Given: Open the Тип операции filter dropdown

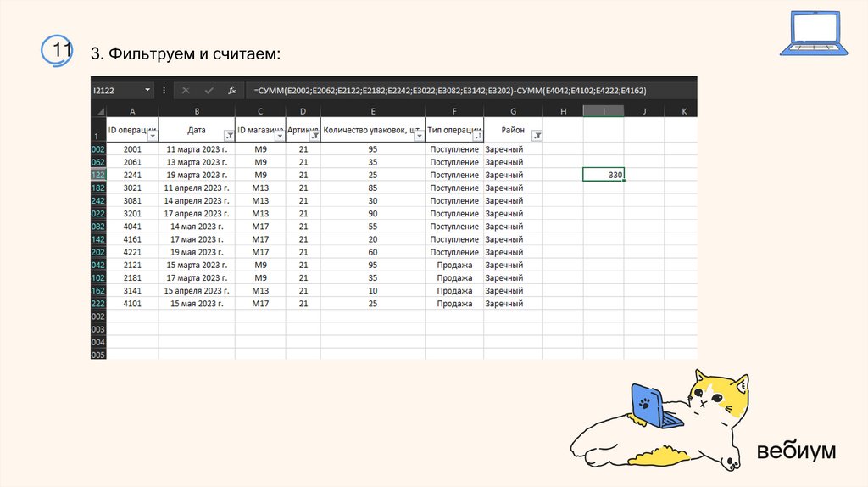Looking at the screenshot, I should 477,136.
